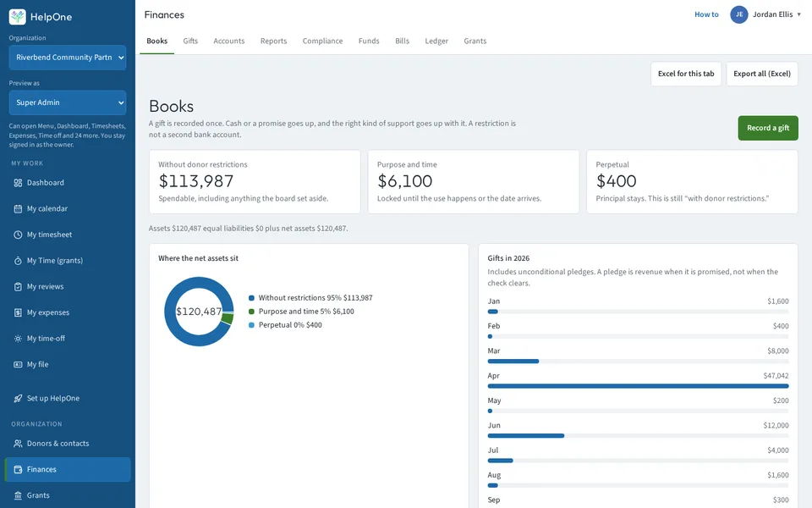Open the How to link
The image size is (812, 508).
pyautogui.click(x=706, y=14)
